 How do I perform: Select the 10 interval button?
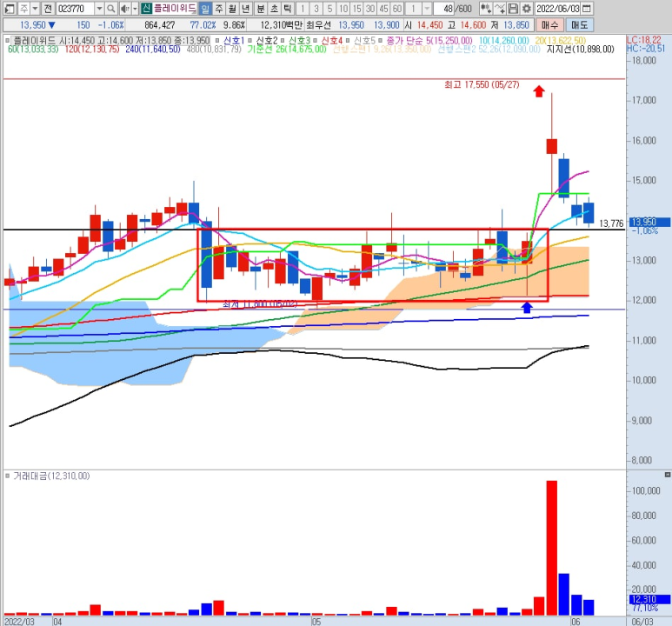343,8
